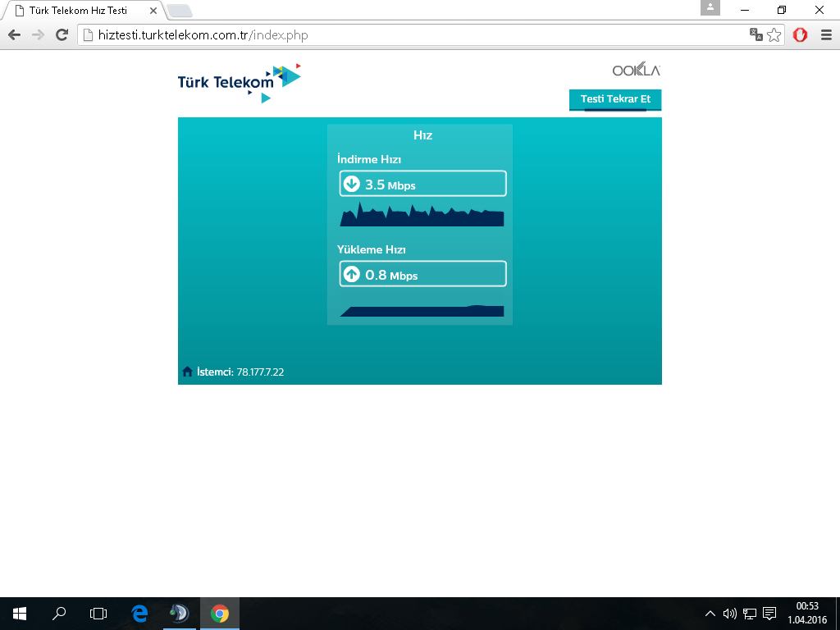Open the taskbar clock showing 00:53
The height and width of the screenshot is (630, 840).
click(807, 613)
